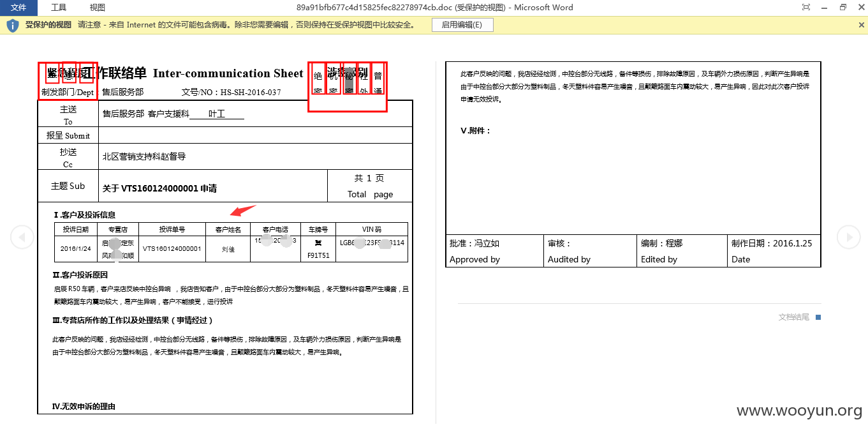
Task: Go to the next page with the right arrow
Action: (x=848, y=237)
